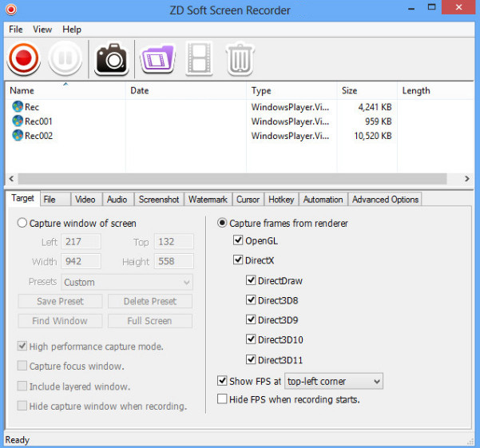Toggle the Direct3D11 checkbox
Viewport: 480px width, 448px height.
pyautogui.click(x=251, y=359)
